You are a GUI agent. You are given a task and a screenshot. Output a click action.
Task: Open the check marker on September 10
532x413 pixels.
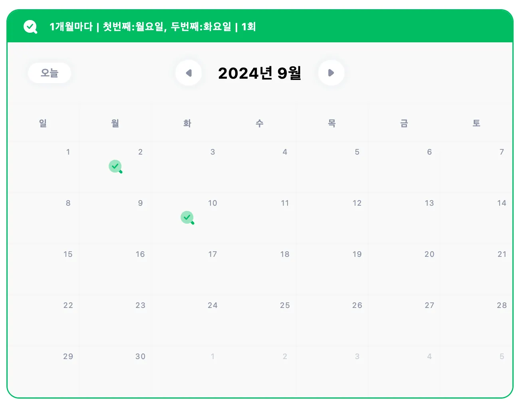click(187, 218)
